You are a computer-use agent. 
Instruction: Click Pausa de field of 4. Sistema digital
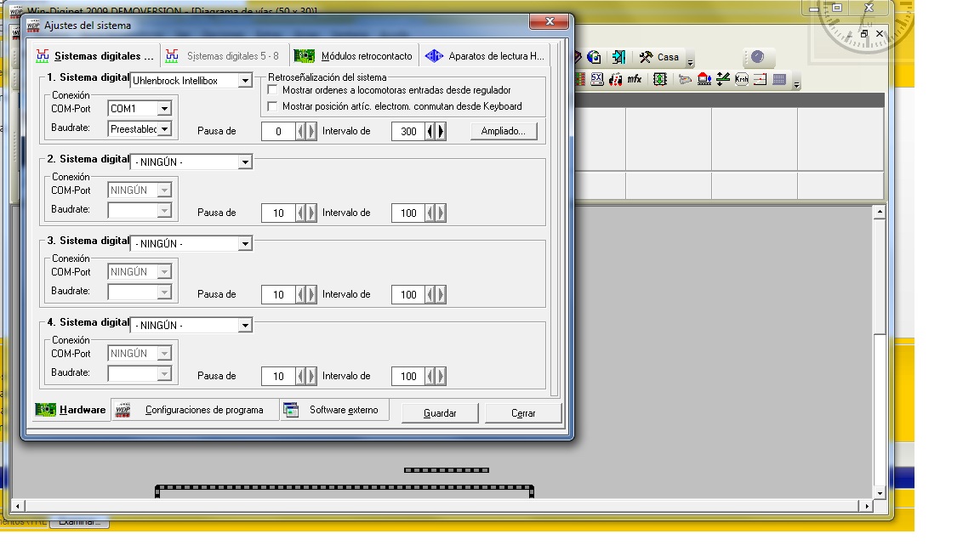[279, 376]
